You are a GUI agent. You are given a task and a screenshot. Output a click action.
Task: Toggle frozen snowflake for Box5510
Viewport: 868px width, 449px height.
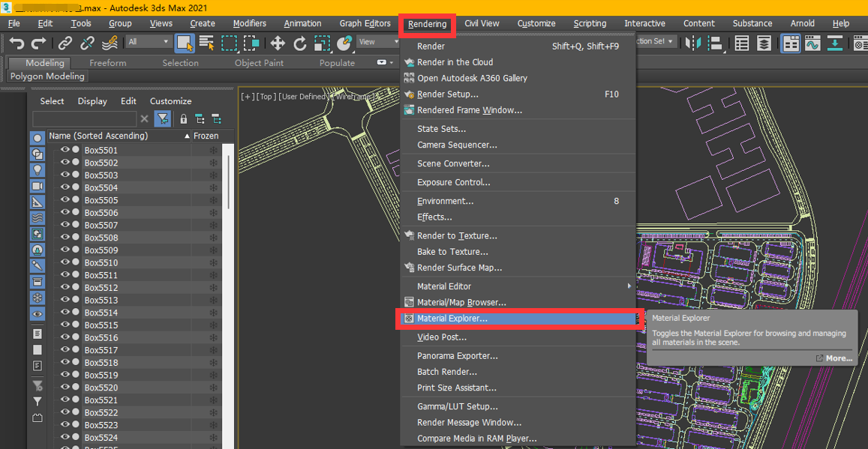click(x=213, y=262)
